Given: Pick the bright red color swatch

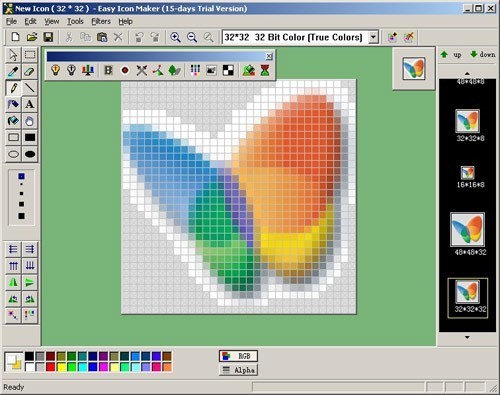Looking at the screenshot, I should pyautogui.click(x=50, y=367).
